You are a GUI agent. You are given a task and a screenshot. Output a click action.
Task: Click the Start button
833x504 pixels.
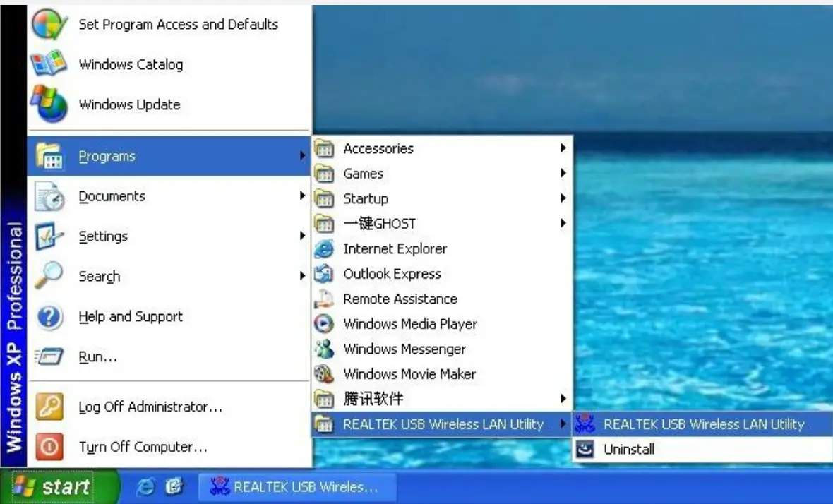pos(59,486)
